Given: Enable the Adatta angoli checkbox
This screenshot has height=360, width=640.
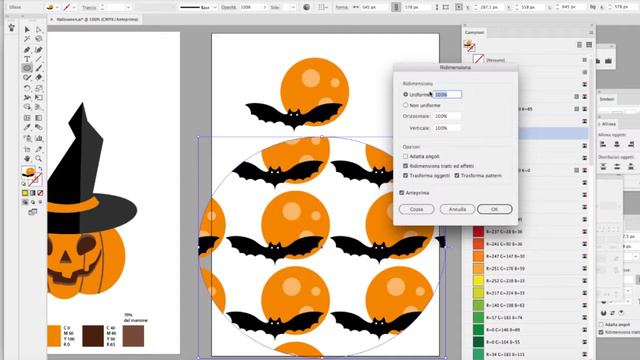Looking at the screenshot, I should tap(405, 156).
